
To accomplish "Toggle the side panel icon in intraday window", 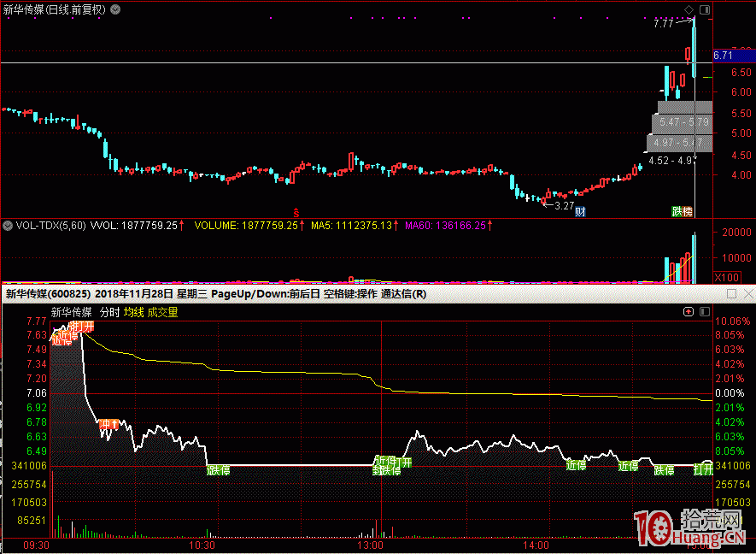I will tap(705, 312).
